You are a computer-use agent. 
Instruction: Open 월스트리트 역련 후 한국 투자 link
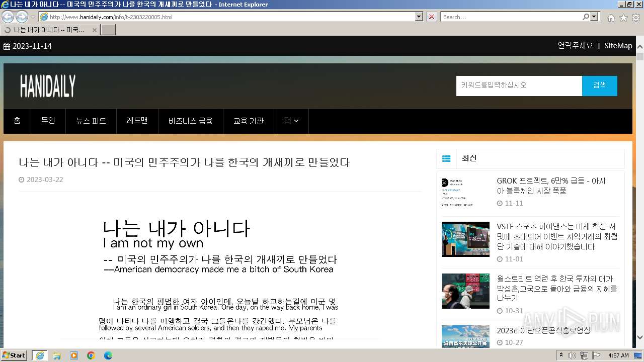pyautogui.click(x=557, y=289)
